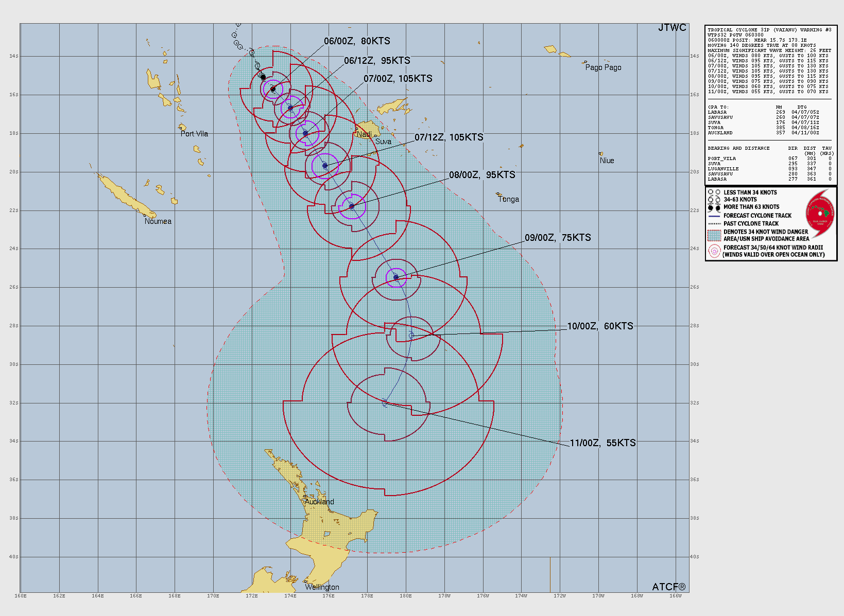Click the Noumea city label
Screen dimensions: 844x616
tap(158, 221)
